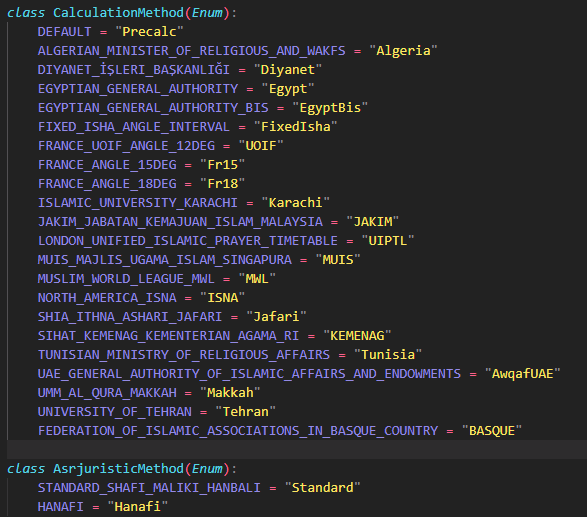
Task: Click the "MWL" string value
Action: click(x=257, y=279)
